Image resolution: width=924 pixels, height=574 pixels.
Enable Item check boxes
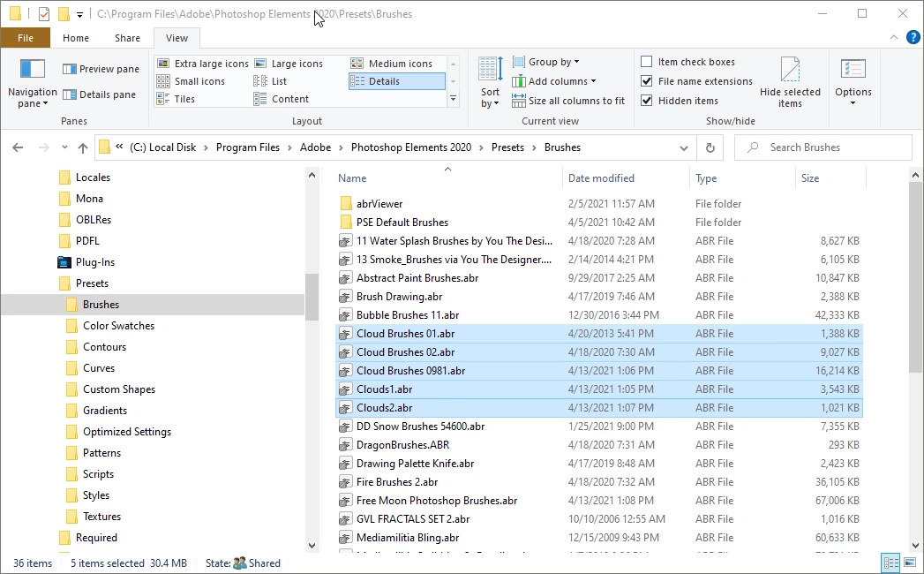coord(646,62)
